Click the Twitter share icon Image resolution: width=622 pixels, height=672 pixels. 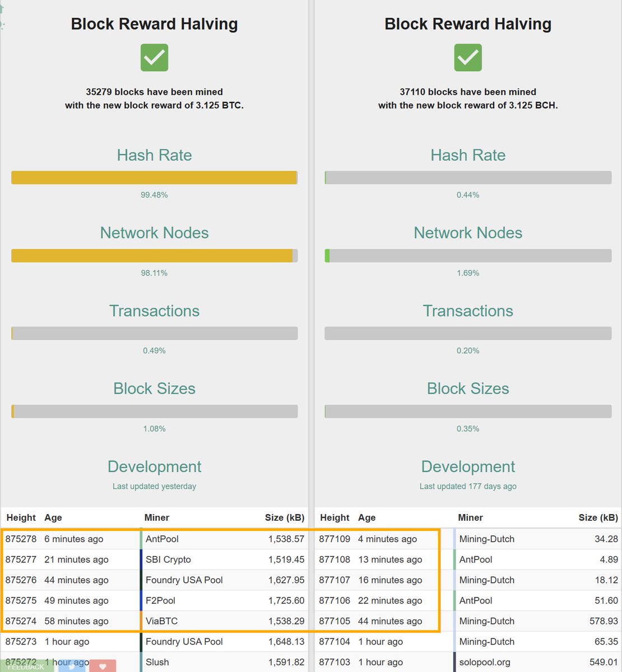72,666
